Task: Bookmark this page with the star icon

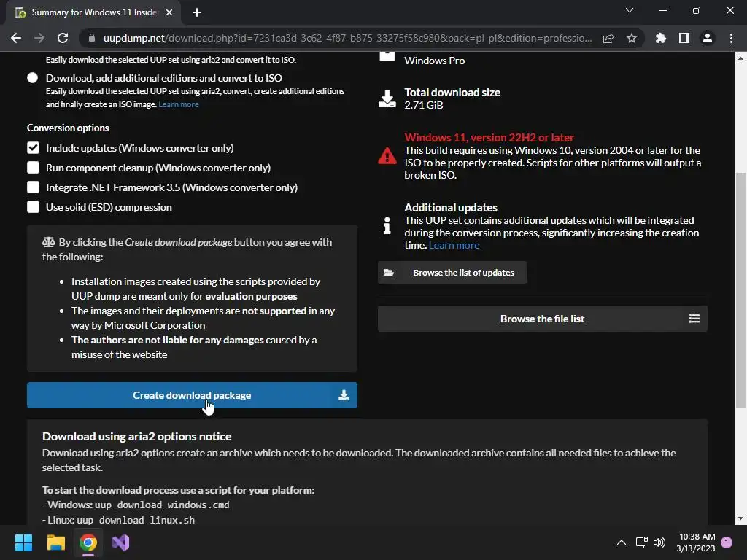Action: 631,38
